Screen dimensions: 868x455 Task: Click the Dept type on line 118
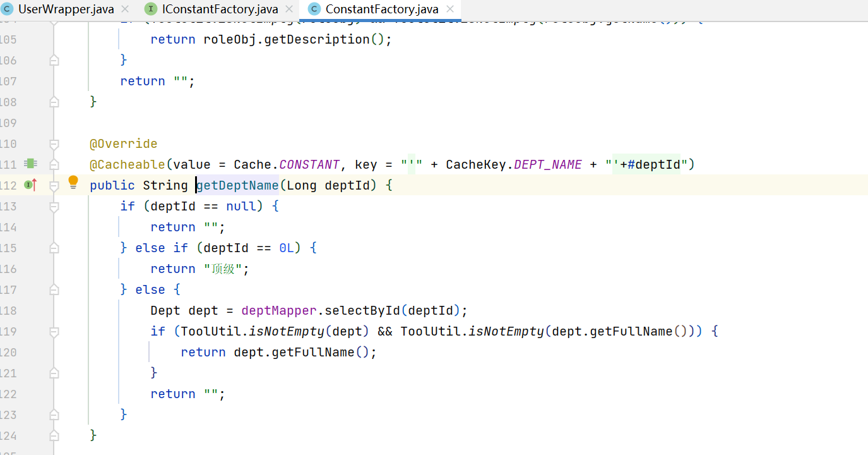[165, 310]
